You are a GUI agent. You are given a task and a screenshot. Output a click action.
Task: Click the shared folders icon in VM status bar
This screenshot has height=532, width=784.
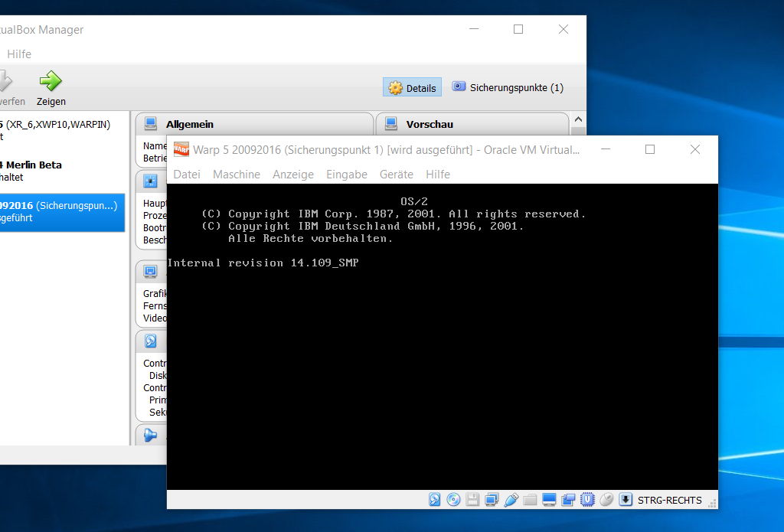[530, 500]
